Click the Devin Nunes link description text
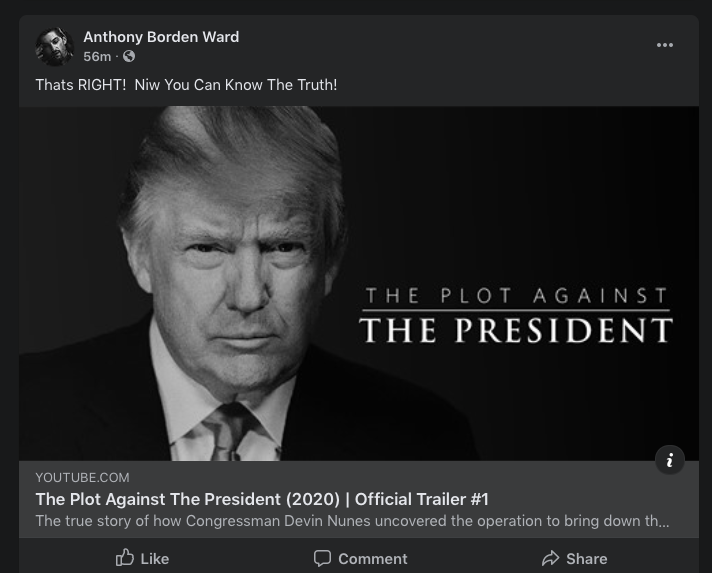Viewport: 712px width, 573px height. [x=352, y=521]
